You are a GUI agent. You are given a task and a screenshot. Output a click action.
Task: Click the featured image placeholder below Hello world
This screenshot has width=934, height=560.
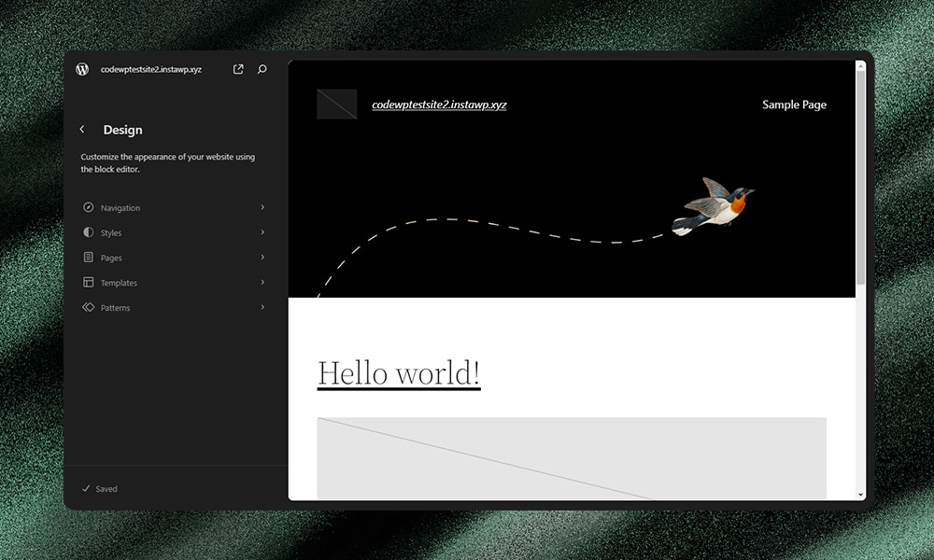[x=572, y=457]
